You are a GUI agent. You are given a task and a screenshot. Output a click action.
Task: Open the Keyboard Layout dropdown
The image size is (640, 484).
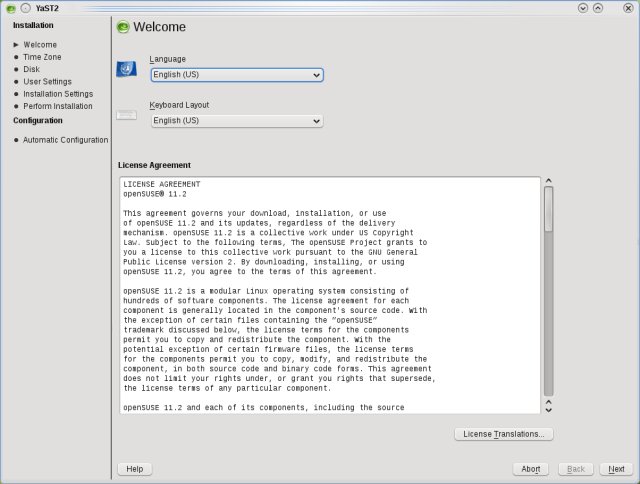click(x=237, y=121)
